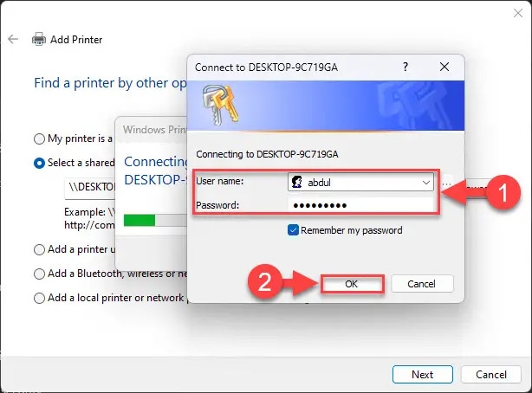This screenshot has height=393, width=532.
Task: Select the 'My printer is a' radio option
Action: (x=39, y=139)
